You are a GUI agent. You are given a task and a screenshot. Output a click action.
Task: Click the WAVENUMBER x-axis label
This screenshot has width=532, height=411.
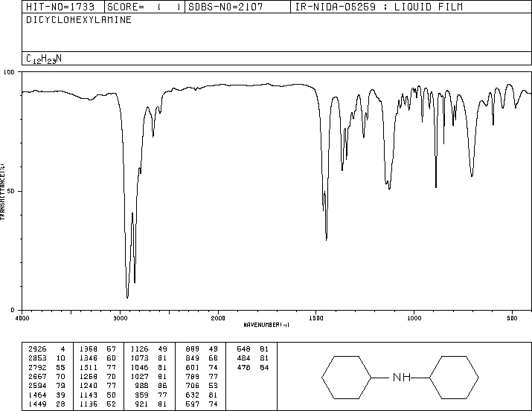tap(266, 325)
